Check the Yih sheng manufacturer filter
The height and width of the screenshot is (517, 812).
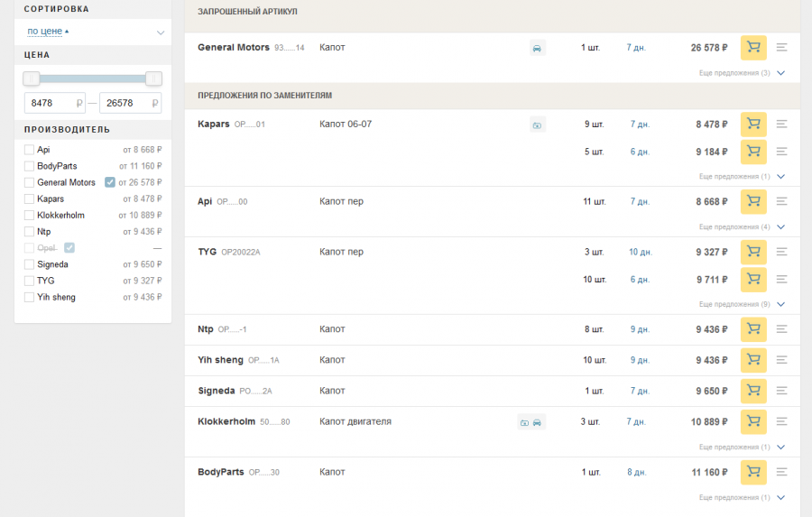29,298
